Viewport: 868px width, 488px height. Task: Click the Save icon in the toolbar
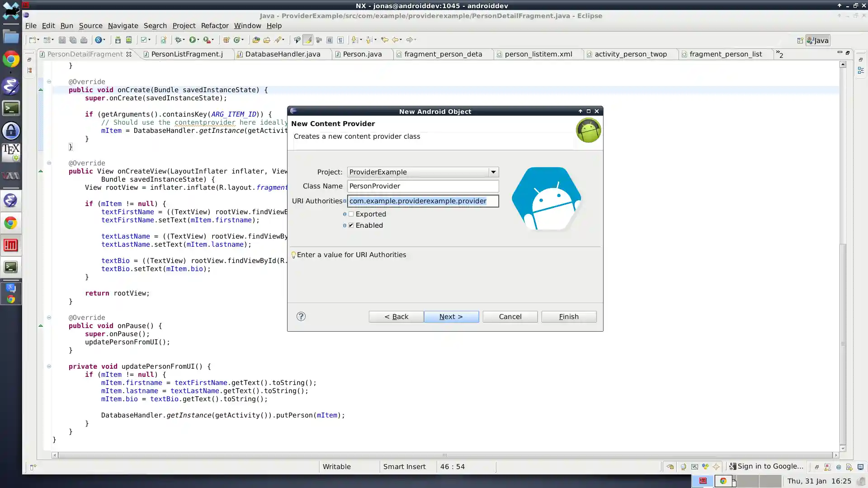62,40
